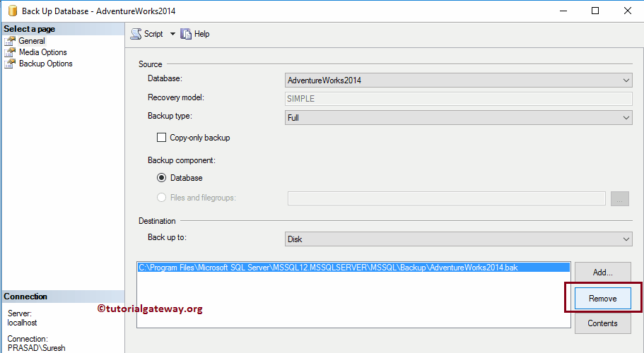
Task: Open the Media Options page
Action: point(42,52)
